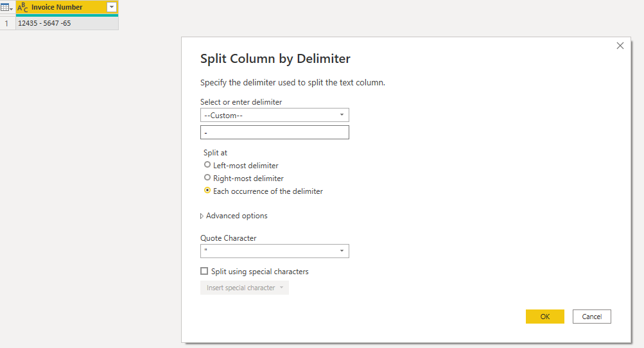Enable Split using special characters checkbox

point(204,271)
